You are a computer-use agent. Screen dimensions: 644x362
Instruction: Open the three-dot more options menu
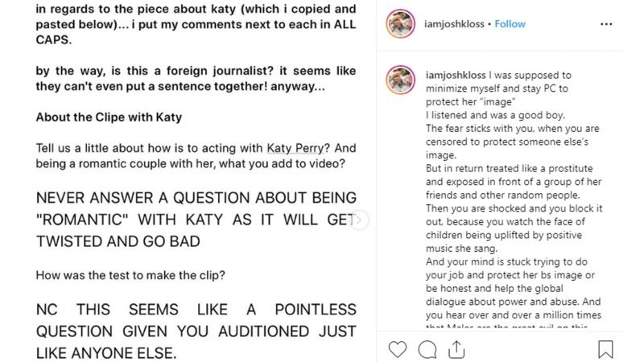click(x=606, y=24)
